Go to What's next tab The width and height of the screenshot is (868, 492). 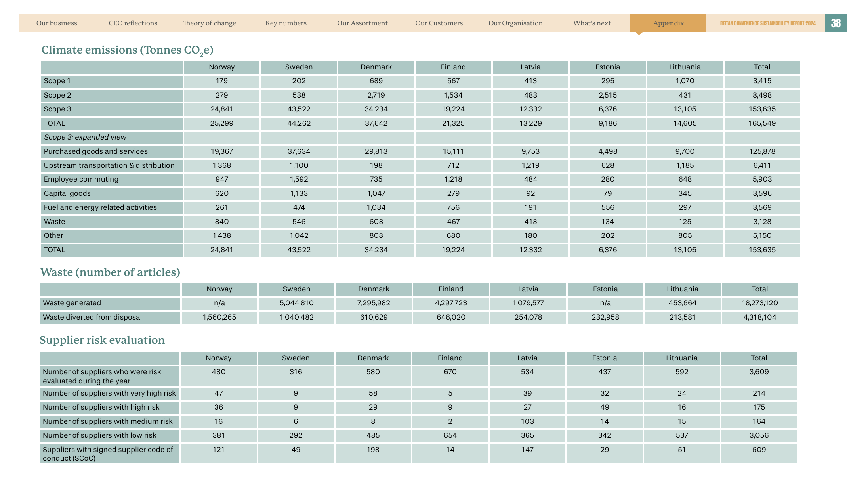coord(592,23)
